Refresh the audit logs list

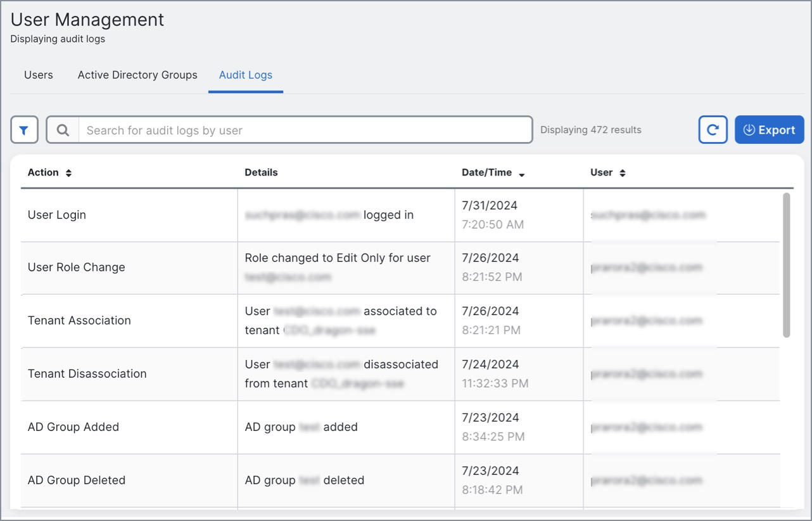(713, 130)
